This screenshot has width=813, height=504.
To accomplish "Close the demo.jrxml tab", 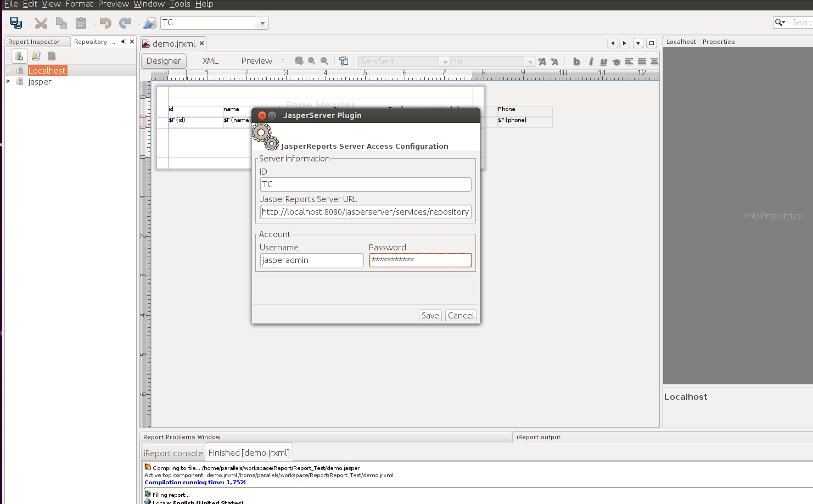I will (x=201, y=43).
